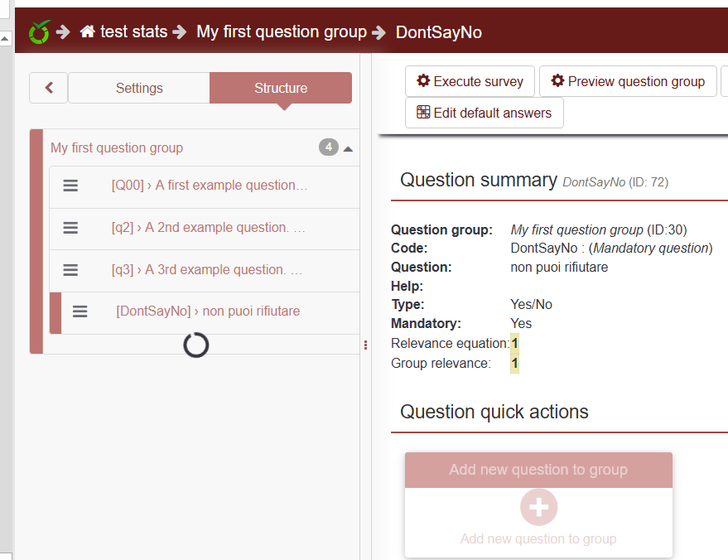Screen dimensions: 728x560
Task: Click the drag handle for Q00 question
Action: coord(70,186)
